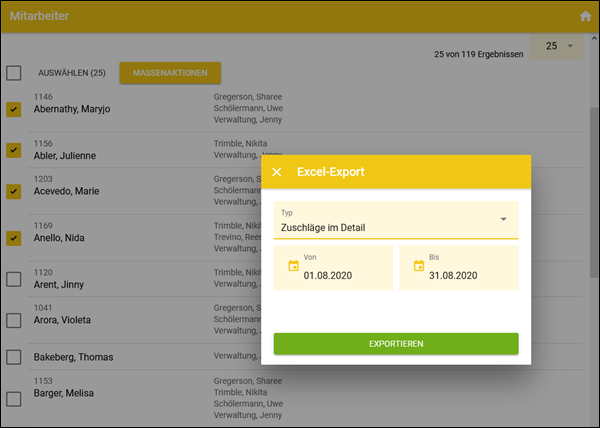The height and width of the screenshot is (428, 600).
Task: Check the Bakeberg, Thomas checkbox
Action: point(14,357)
